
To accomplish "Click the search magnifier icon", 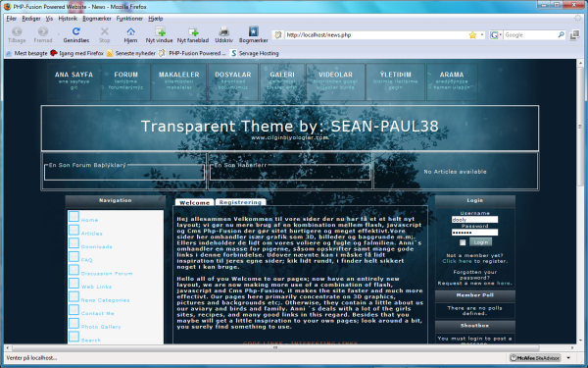I will [561, 35].
